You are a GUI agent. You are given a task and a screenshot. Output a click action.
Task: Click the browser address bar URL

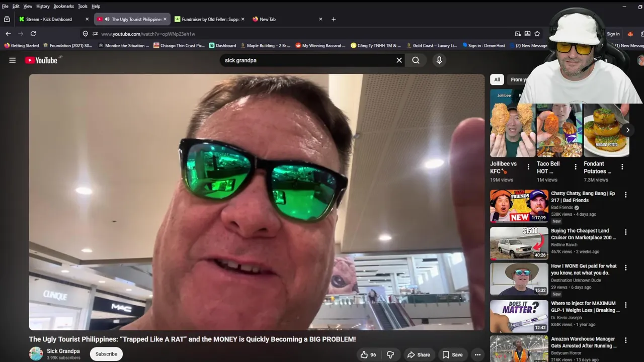point(148,34)
